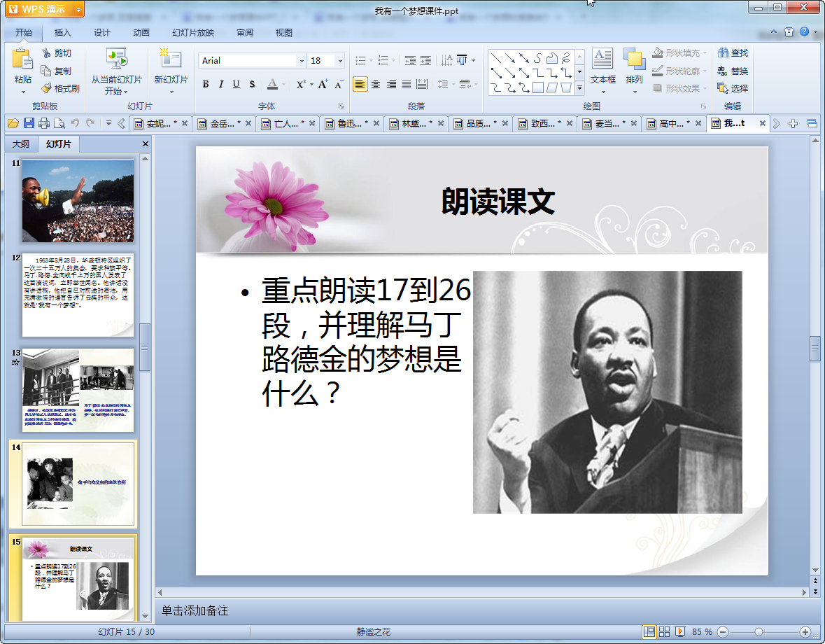Toggle center text alignment
This screenshot has height=644, width=825.
(376, 84)
